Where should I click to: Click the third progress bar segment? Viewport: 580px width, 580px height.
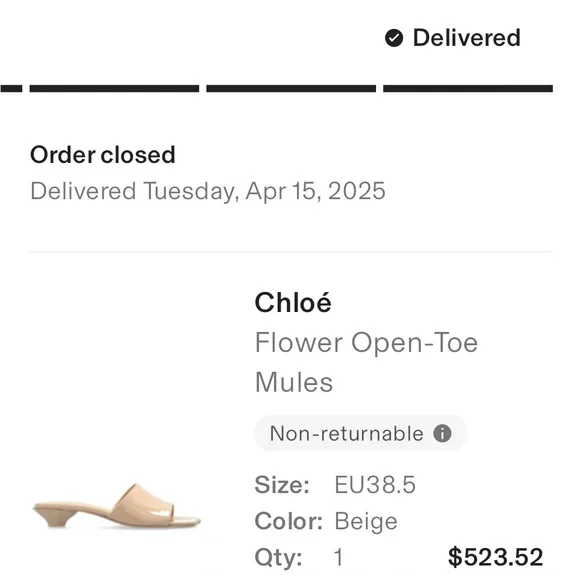[291, 89]
